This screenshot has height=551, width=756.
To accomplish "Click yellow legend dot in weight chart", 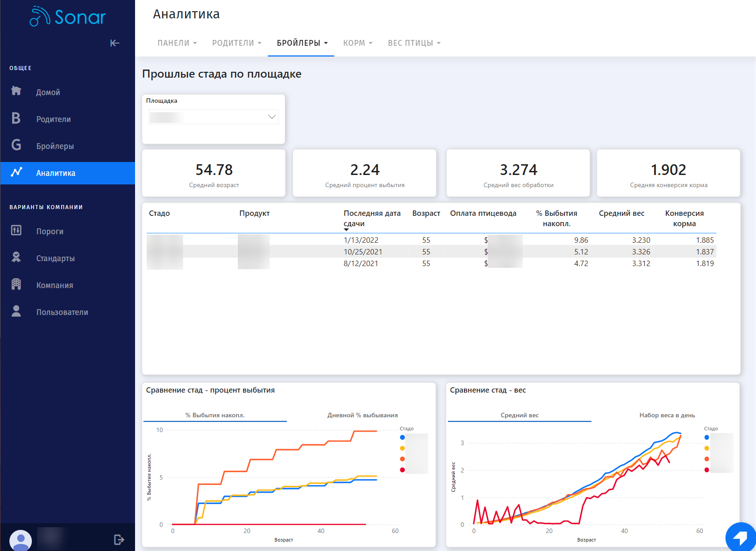I will (707, 448).
